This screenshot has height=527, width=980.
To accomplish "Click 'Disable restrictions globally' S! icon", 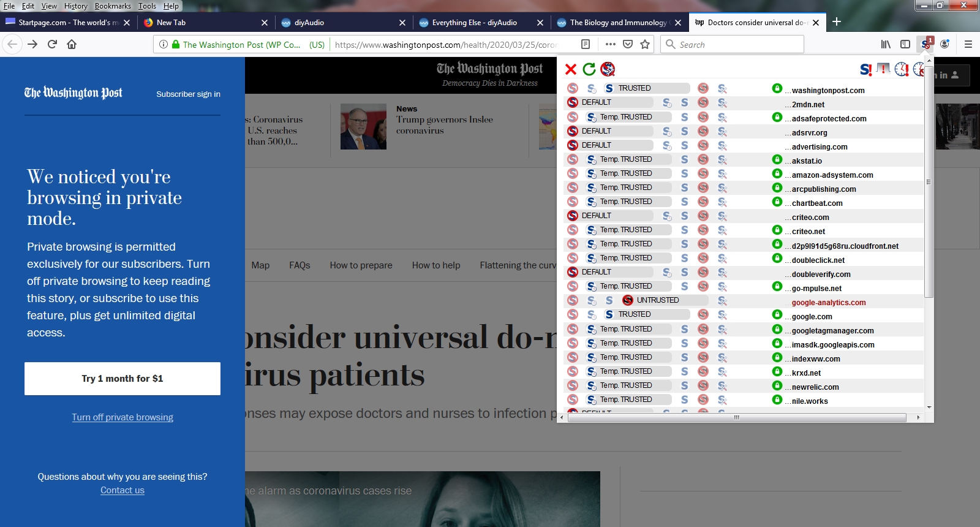I will coord(865,69).
